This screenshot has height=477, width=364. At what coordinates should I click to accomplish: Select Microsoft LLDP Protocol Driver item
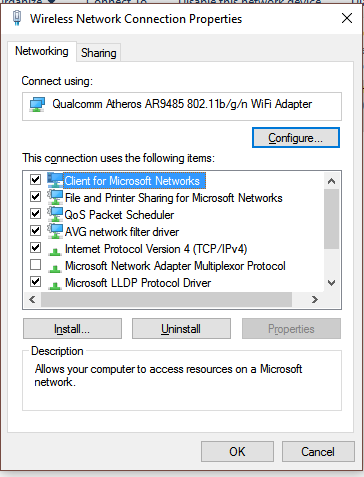tap(138, 283)
